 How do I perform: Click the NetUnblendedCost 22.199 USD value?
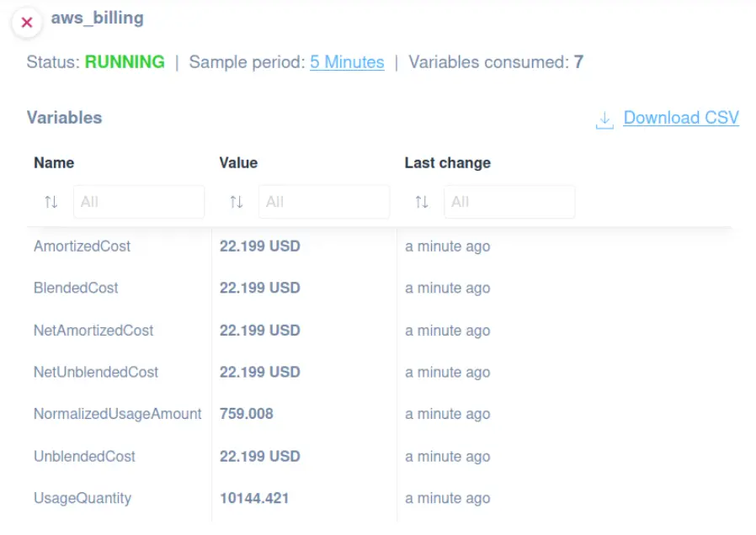coord(260,372)
